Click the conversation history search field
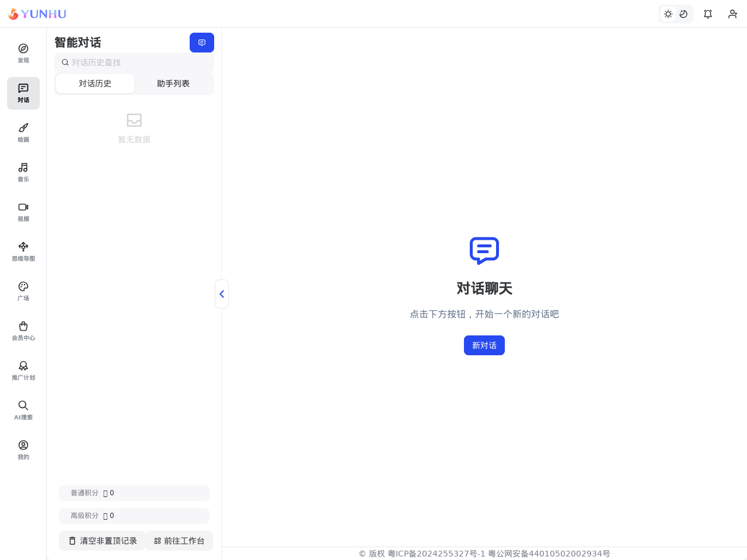The height and width of the screenshot is (560, 747). [134, 62]
